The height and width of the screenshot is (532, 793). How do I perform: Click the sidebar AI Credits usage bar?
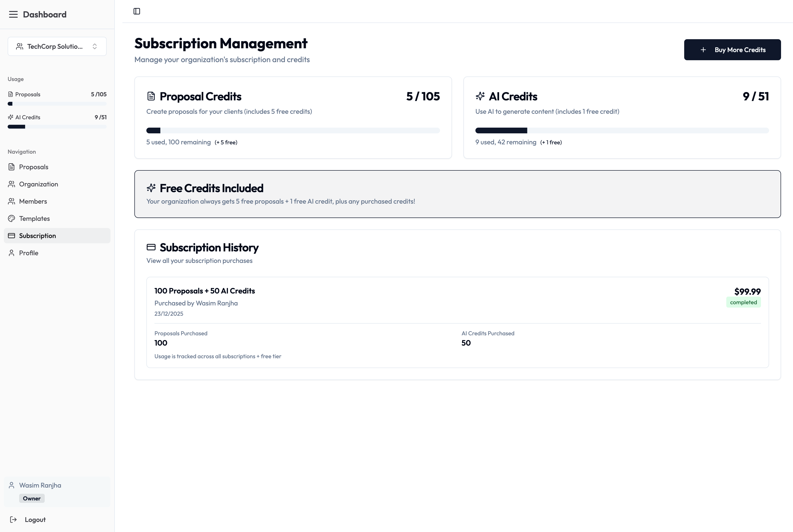[x=57, y=127]
